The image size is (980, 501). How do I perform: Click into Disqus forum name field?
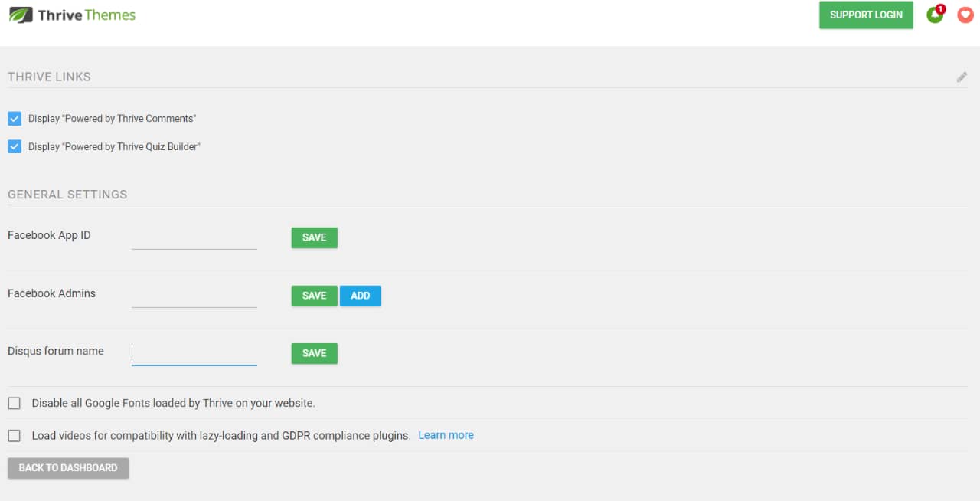point(194,354)
